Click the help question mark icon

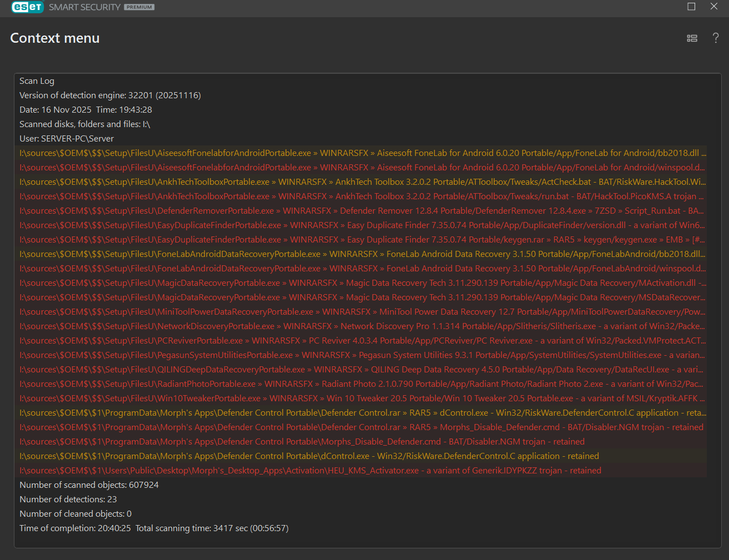pyautogui.click(x=716, y=38)
